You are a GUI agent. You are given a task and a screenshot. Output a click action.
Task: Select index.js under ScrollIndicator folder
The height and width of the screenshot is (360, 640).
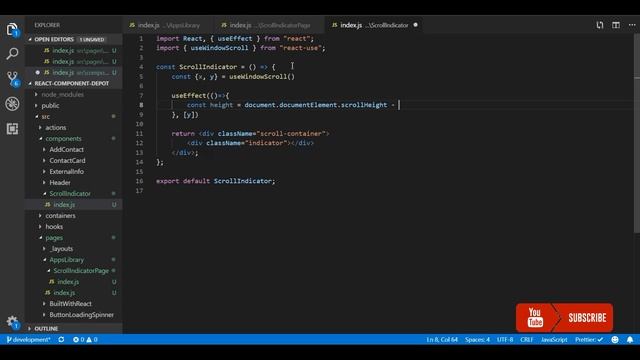(73, 204)
